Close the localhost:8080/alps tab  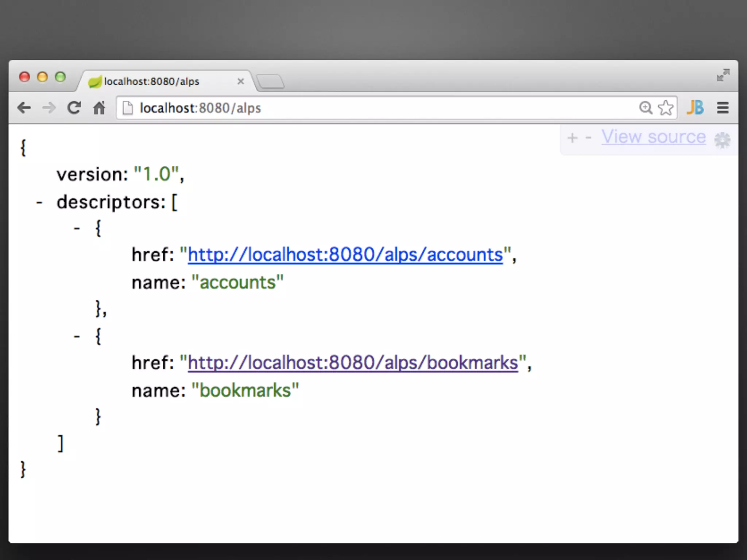[240, 81]
